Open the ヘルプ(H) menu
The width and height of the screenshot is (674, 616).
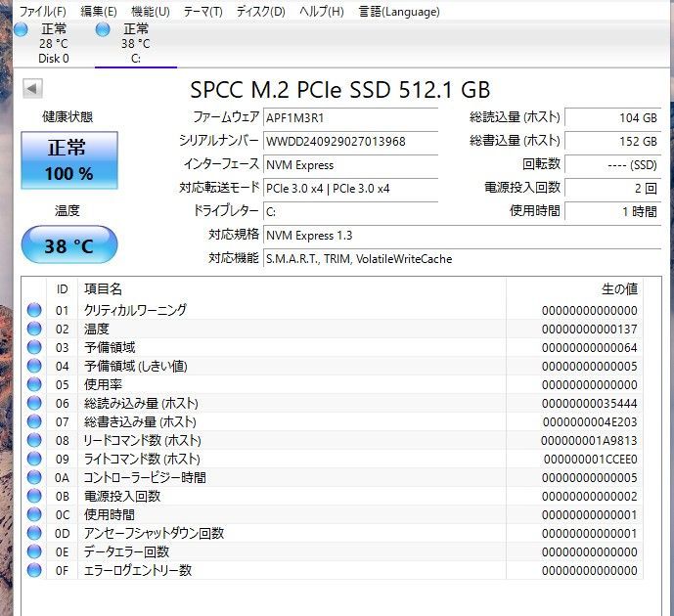click(x=322, y=12)
